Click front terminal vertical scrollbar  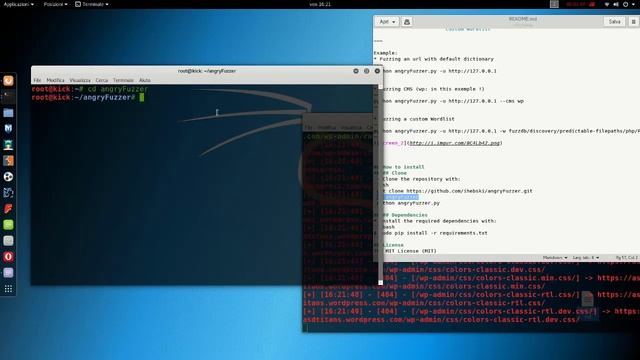pos(380,184)
